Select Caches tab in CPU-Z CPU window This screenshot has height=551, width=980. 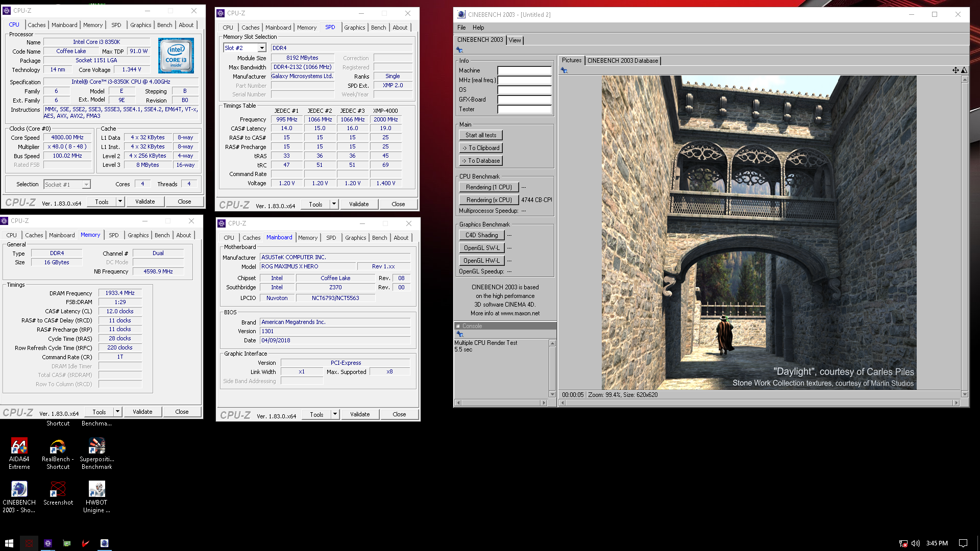37,25
